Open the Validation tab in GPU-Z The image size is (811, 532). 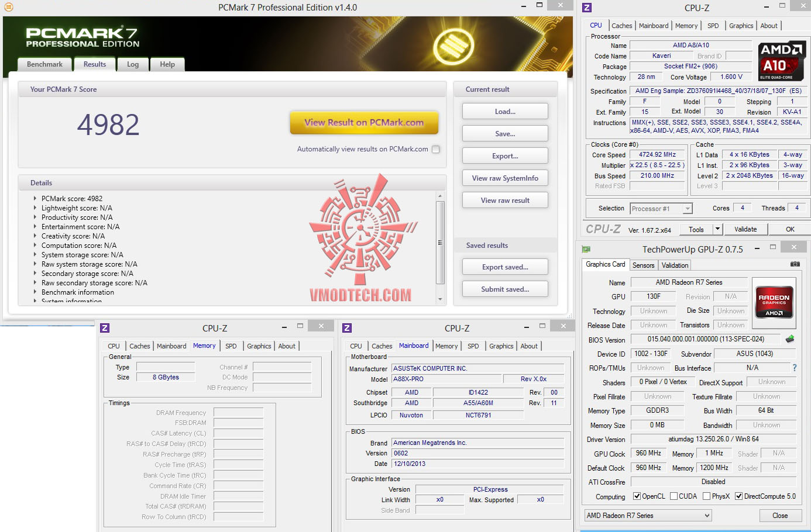pyautogui.click(x=675, y=265)
